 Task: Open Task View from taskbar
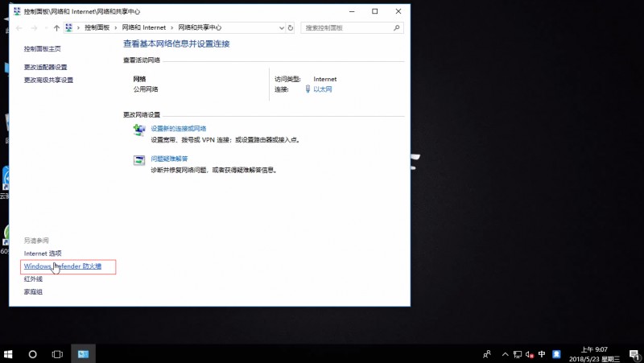[57, 354]
